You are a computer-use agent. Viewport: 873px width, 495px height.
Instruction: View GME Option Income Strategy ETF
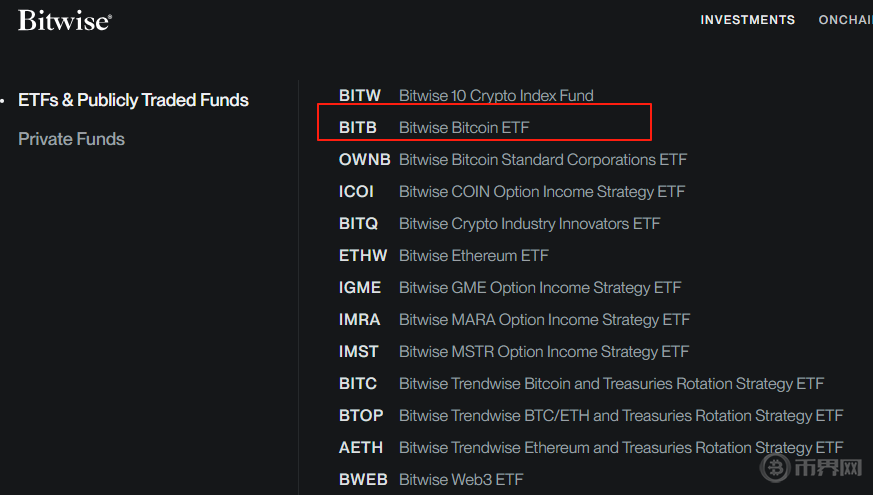tap(540, 288)
